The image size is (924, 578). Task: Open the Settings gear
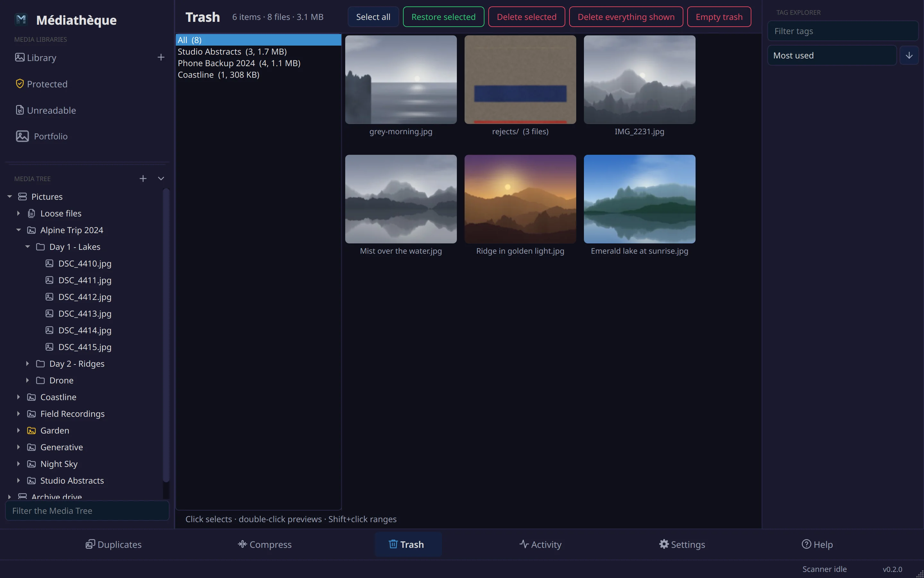[682, 544]
